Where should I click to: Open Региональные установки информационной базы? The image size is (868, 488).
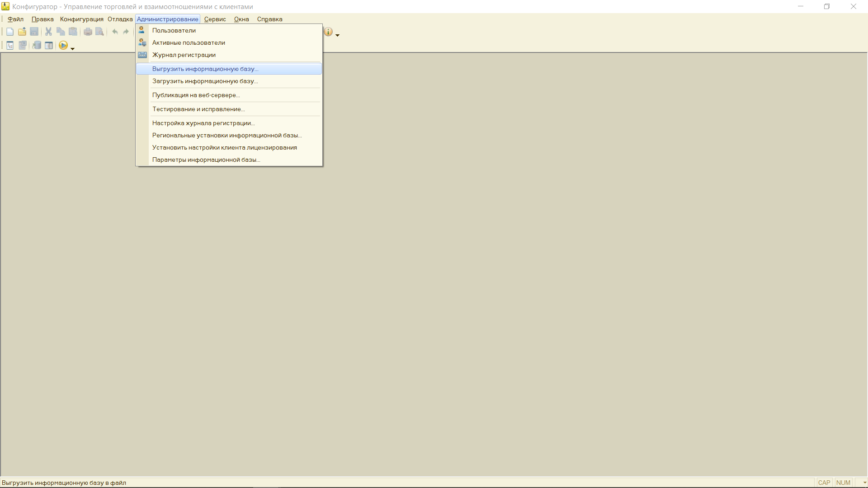pyautogui.click(x=229, y=135)
